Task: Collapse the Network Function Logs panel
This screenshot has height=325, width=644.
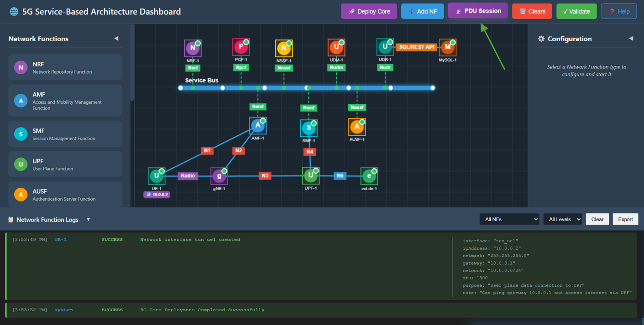Action: [x=88, y=219]
